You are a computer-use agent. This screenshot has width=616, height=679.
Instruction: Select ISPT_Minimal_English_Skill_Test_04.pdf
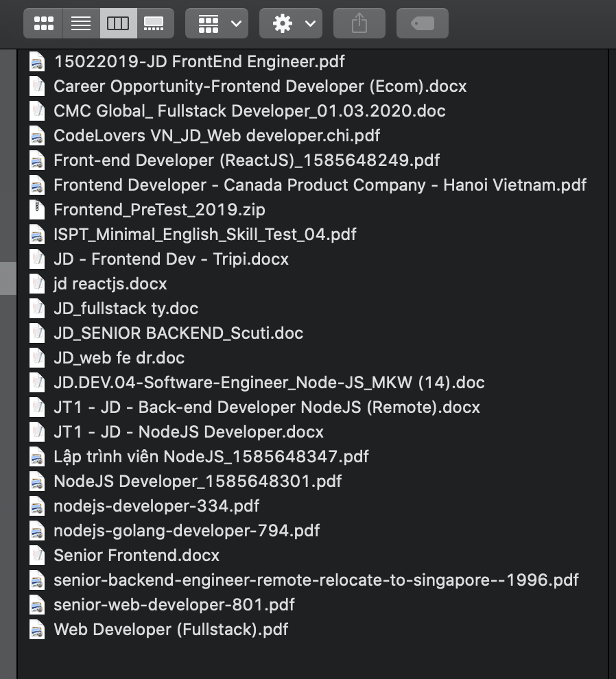point(204,235)
